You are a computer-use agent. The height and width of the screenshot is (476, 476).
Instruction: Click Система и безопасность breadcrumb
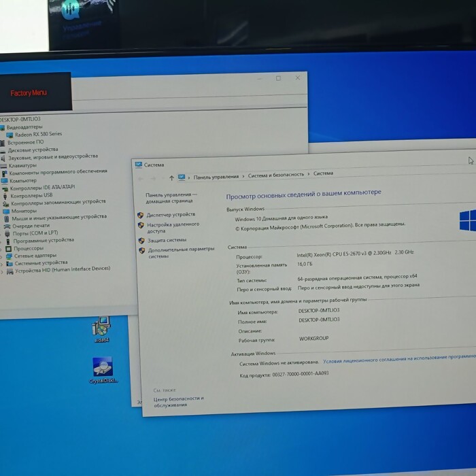[x=276, y=175]
